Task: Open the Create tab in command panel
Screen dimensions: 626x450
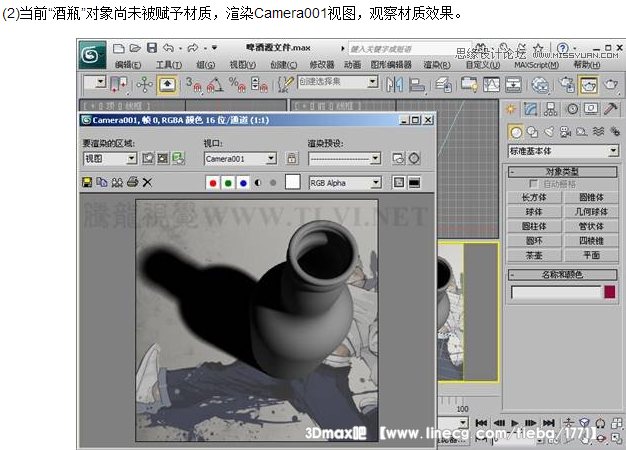Action: point(512,109)
